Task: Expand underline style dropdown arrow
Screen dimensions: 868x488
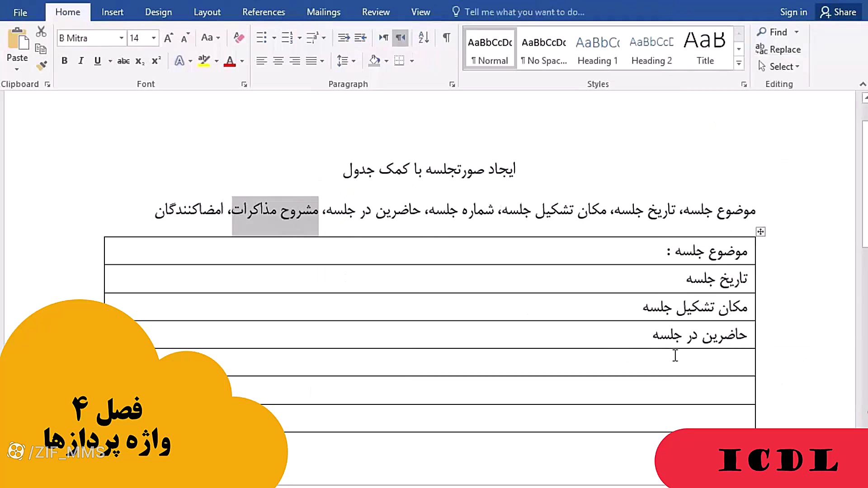Action: click(110, 61)
